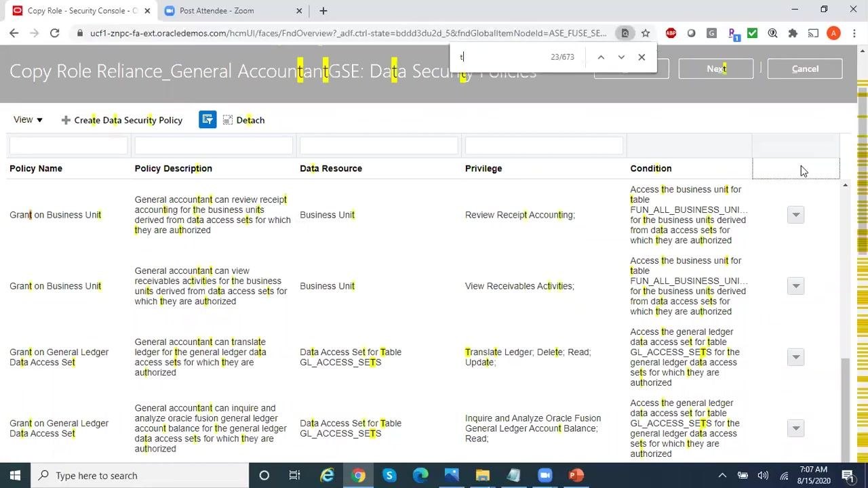Switch to the Post Attendee - Zoom tab
Viewport: 868px width, 488px height.
click(x=231, y=11)
